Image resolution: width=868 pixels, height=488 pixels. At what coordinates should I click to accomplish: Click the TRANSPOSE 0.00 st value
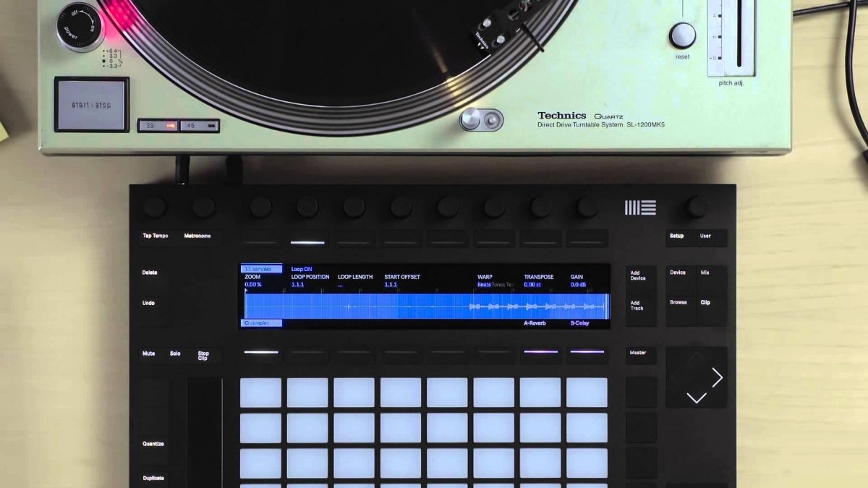(532, 285)
